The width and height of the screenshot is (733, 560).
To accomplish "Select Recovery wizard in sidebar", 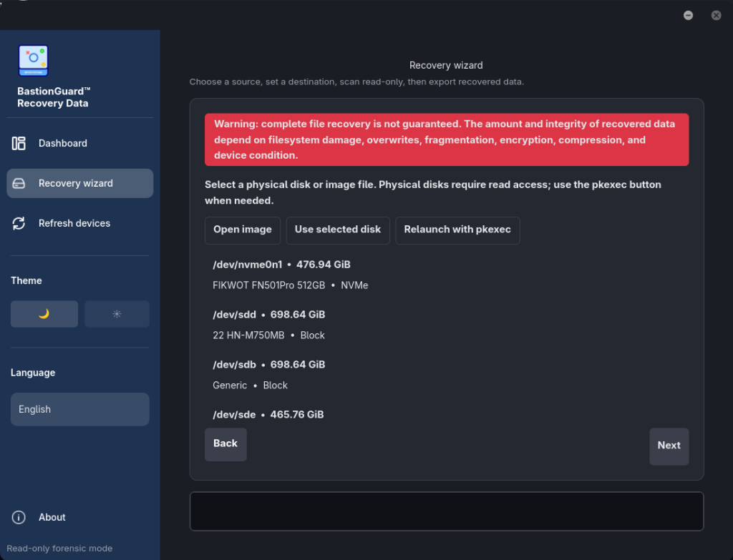I will tap(80, 184).
